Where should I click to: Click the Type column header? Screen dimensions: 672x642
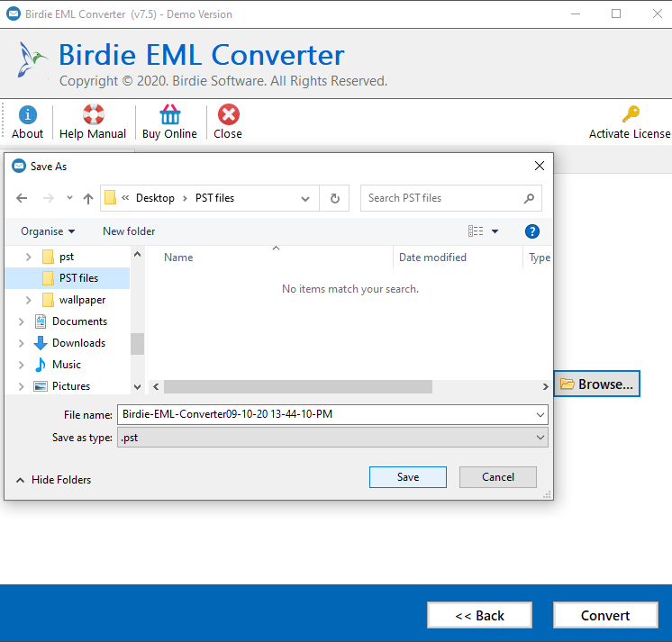pos(539,258)
